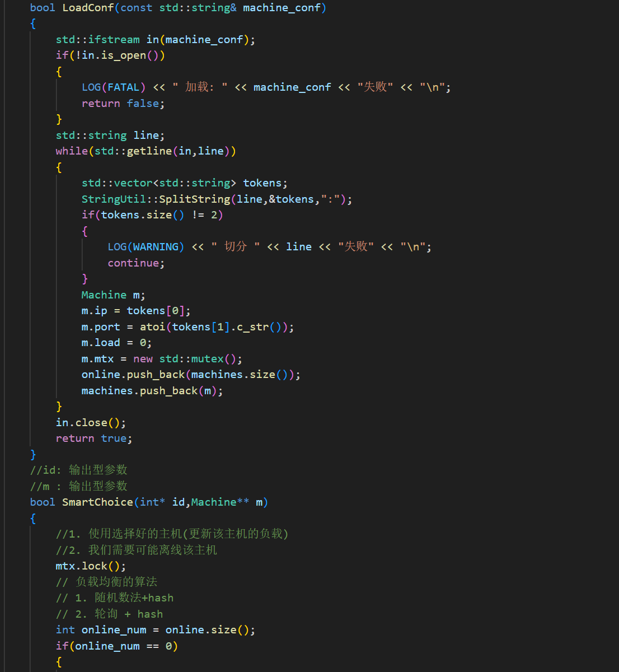The image size is (619, 672).
Task: Click the comment "// 1. 随机数法+hash"
Action: [x=115, y=598]
